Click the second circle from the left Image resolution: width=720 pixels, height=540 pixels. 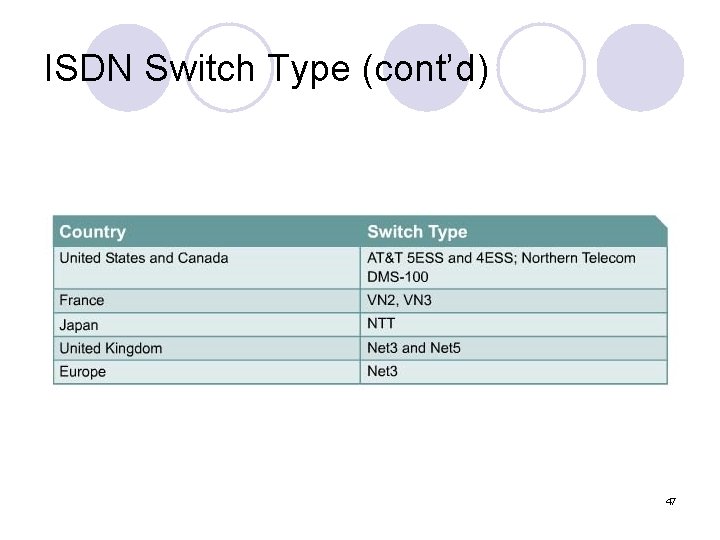coord(230,67)
